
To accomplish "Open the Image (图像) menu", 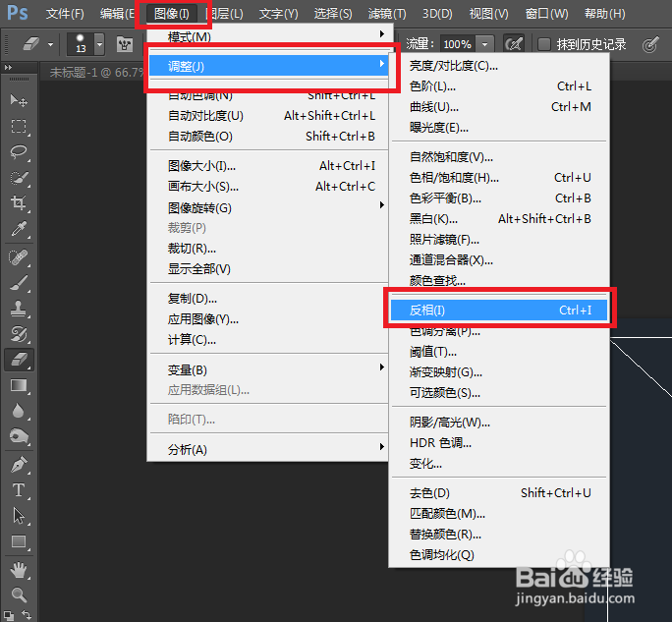I will tap(172, 14).
